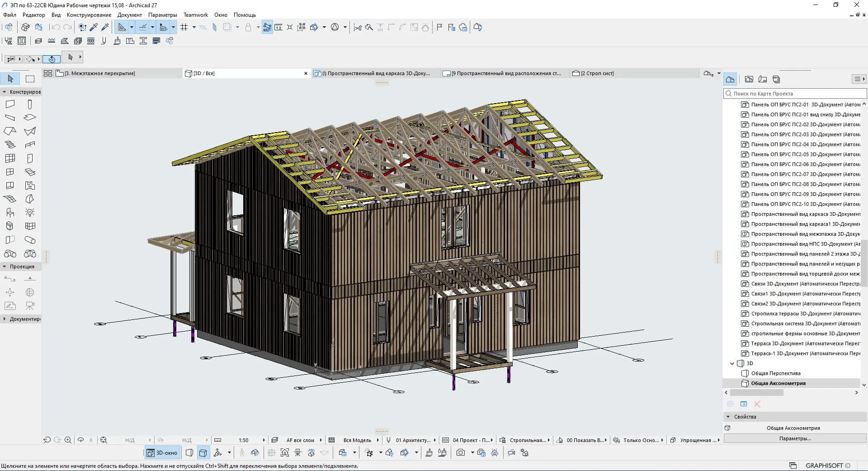Toggle Guide Lines on or off
Screen dimensions: 868x471
point(122,27)
